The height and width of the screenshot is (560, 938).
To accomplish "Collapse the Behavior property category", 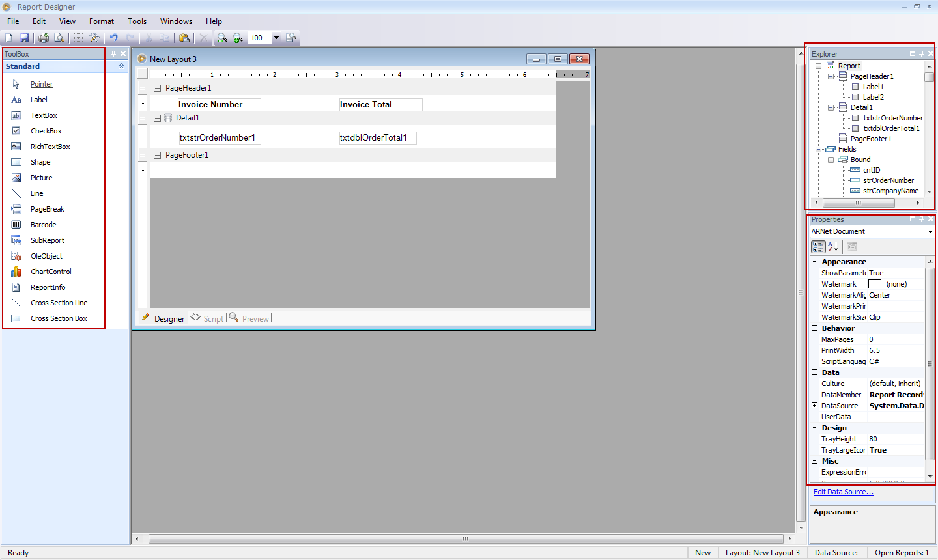I will point(814,328).
